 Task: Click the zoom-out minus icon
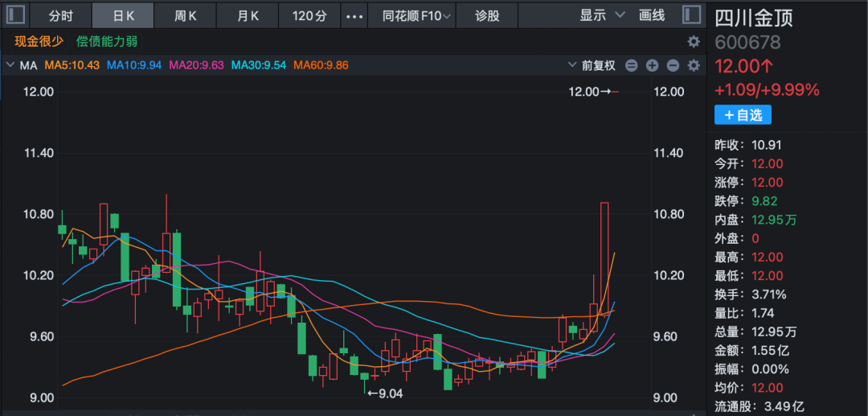coord(632,66)
